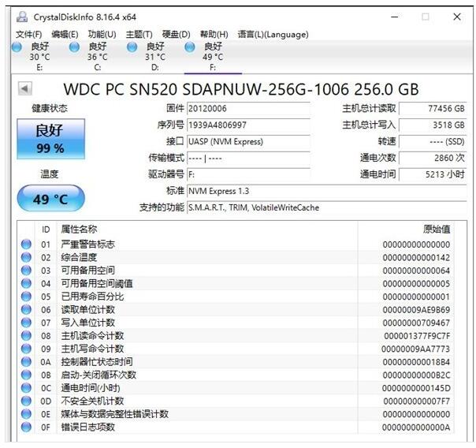Open the 帮助(H) menu
The image size is (476, 448).
point(214,35)
